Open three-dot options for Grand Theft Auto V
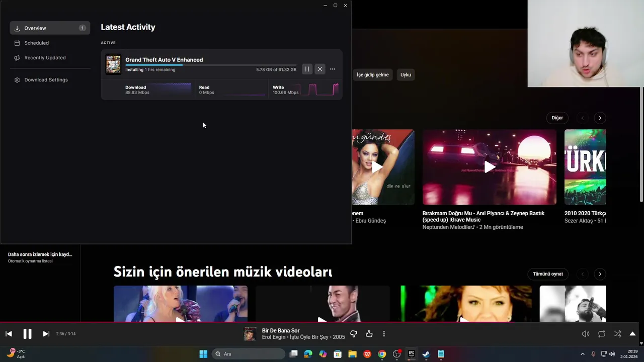 (333, 69)
